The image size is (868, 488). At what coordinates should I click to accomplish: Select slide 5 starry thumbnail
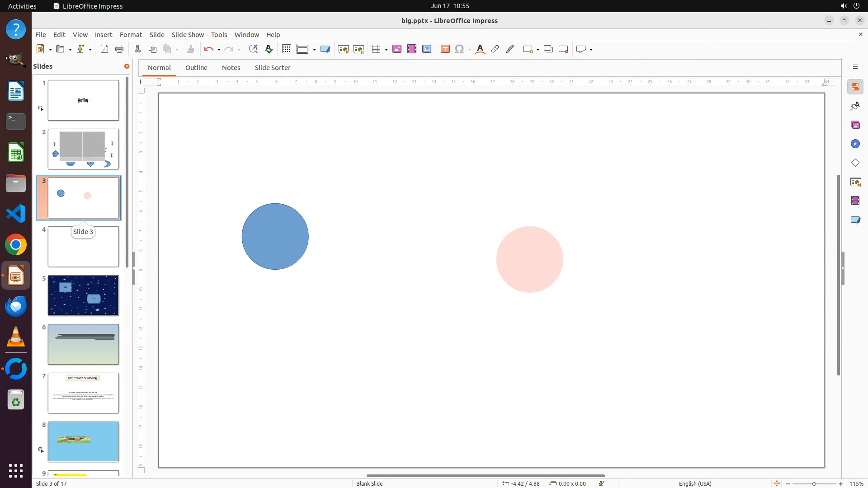(x=83, y=296)
